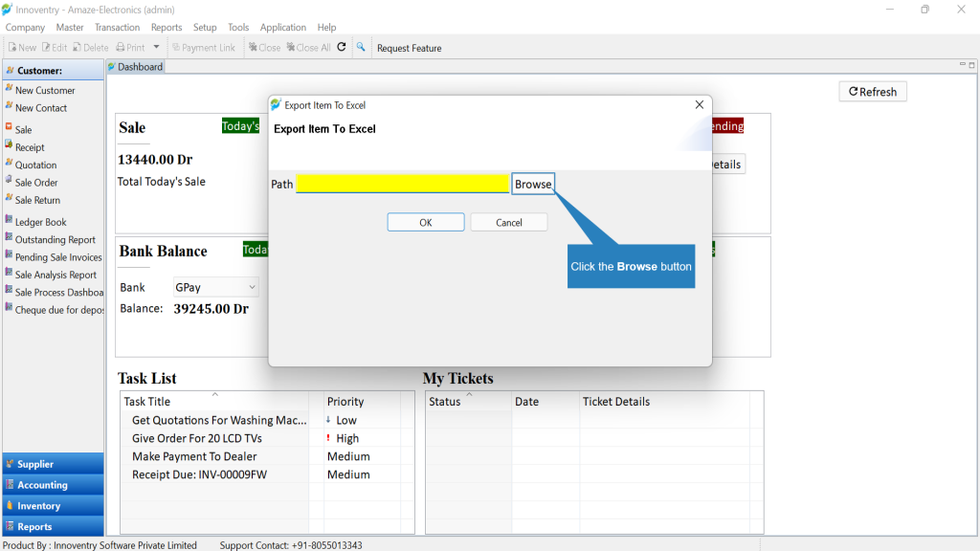Viewport: 980px width, 551px height.
Task: Open the Sale Order sidebar entry
Action: coord(36,183)
